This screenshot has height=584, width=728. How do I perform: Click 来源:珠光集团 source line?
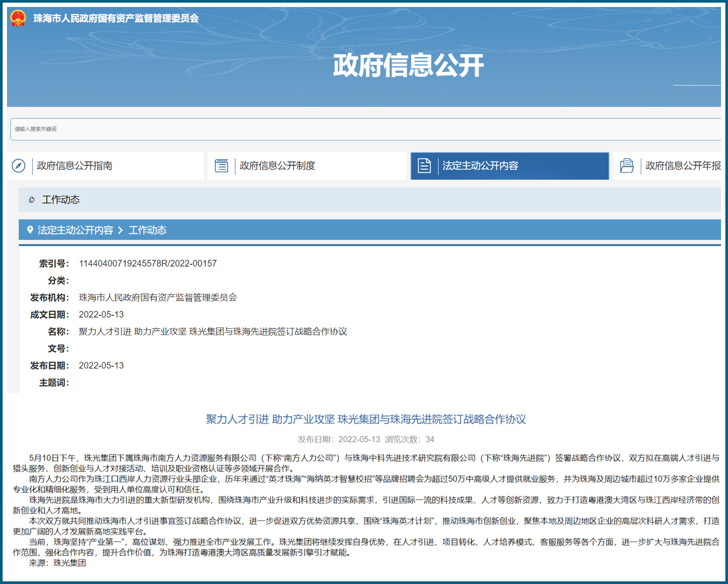click(x=57, y=563)
